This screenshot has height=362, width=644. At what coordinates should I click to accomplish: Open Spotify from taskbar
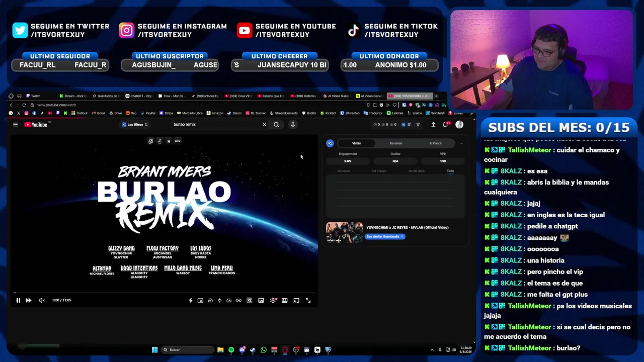coord(231,350)
